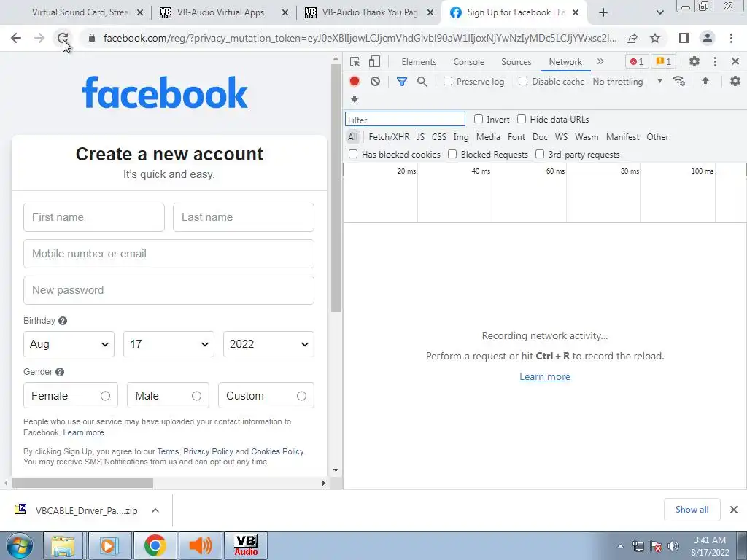Click the export HAR download arrow
This screenshot has height=560, width=747.
pos(355,99)
